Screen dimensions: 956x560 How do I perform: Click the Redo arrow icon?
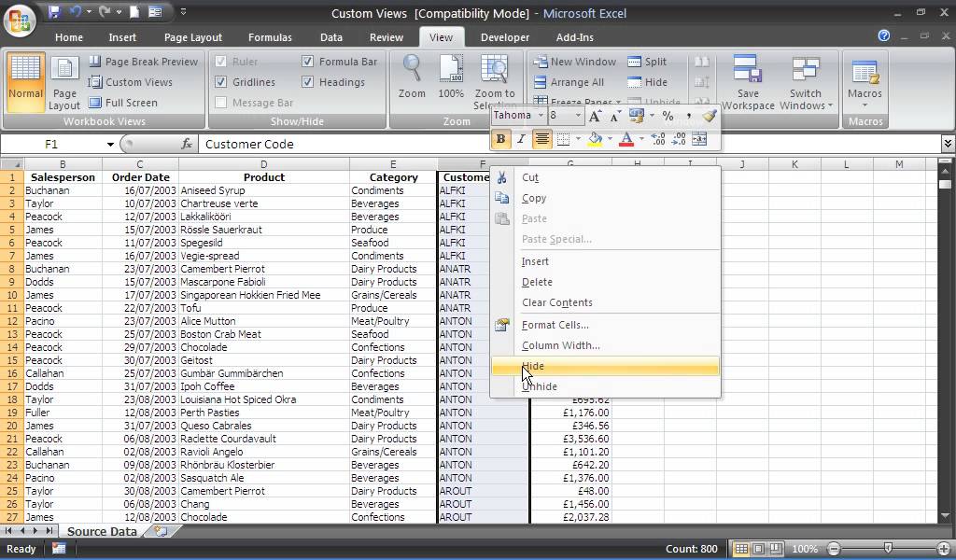(x=105, y=12)
